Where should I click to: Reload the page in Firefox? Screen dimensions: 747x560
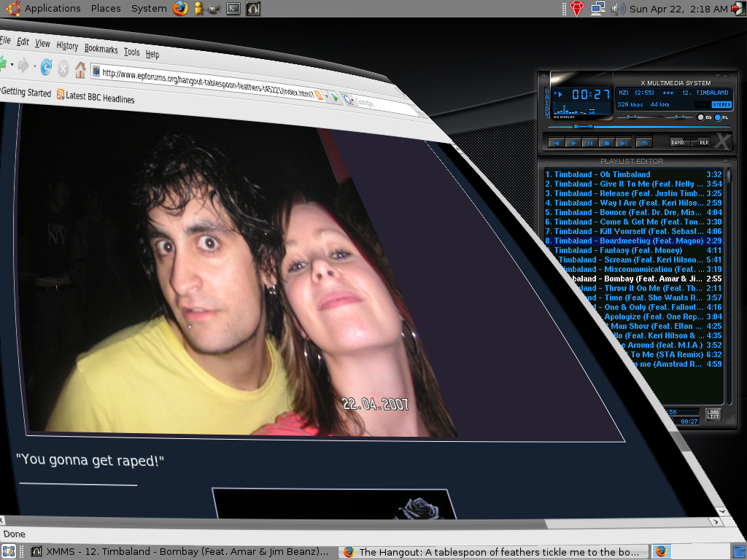coord(46,67)
